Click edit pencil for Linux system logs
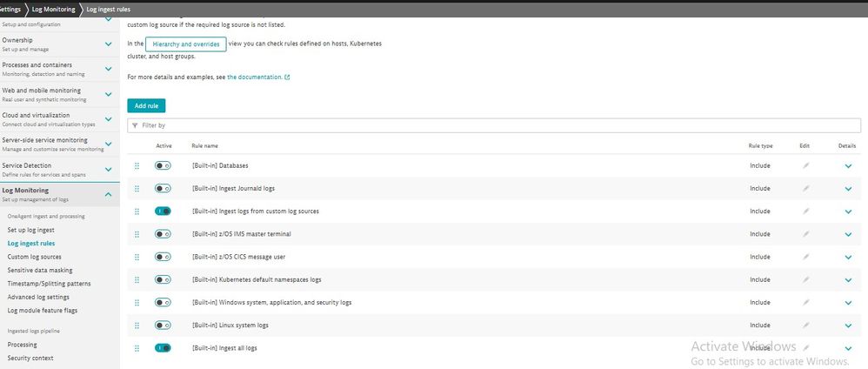The image size is (868, 369). pyautogui.click(x=805, y=325)
